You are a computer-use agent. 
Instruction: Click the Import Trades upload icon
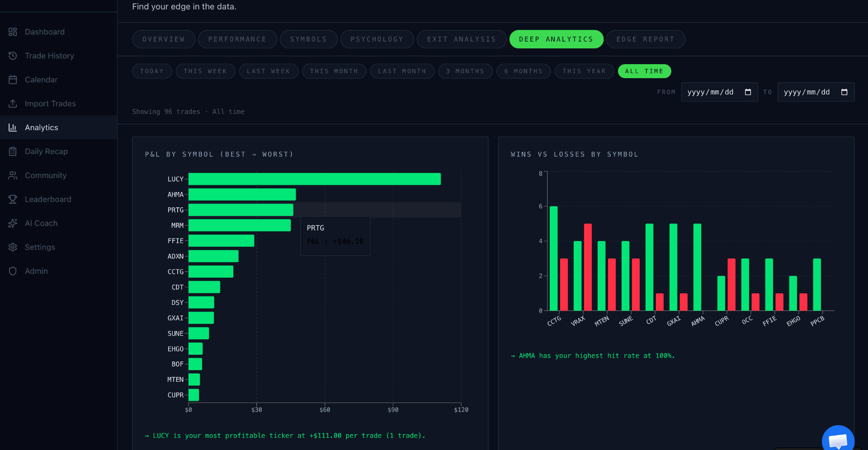pyautogui.click(x=13, y=103)
